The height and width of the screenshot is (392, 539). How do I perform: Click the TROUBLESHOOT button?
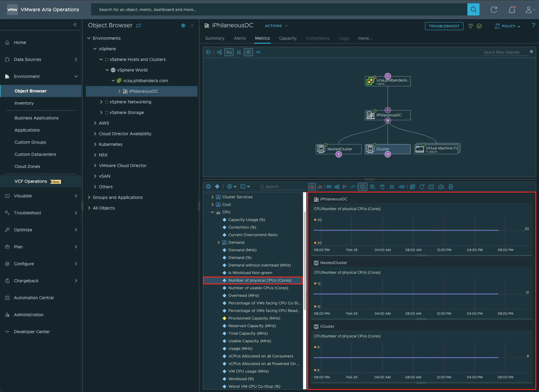(x=444, y=26)
